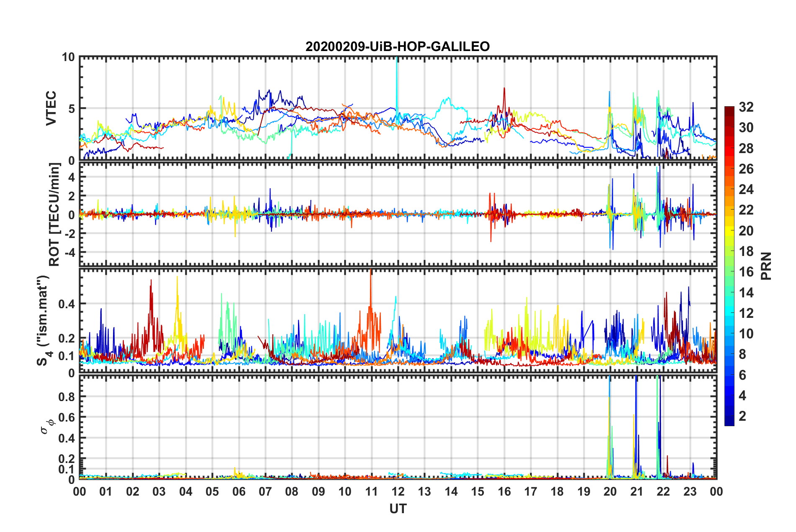Click sigma-phi y-axis tick label 0.8

click(x=67, y=396)
